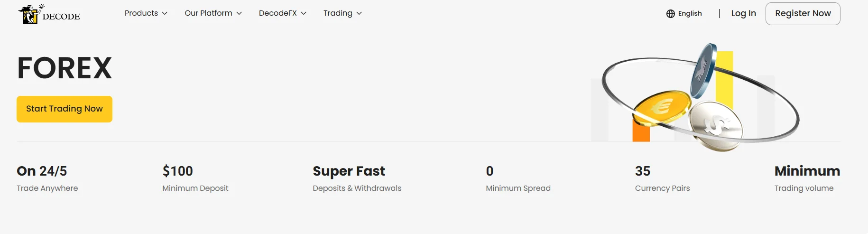Select the English language option
The height and width of the screenshot is (234, 868).
(x=690, y=13)
